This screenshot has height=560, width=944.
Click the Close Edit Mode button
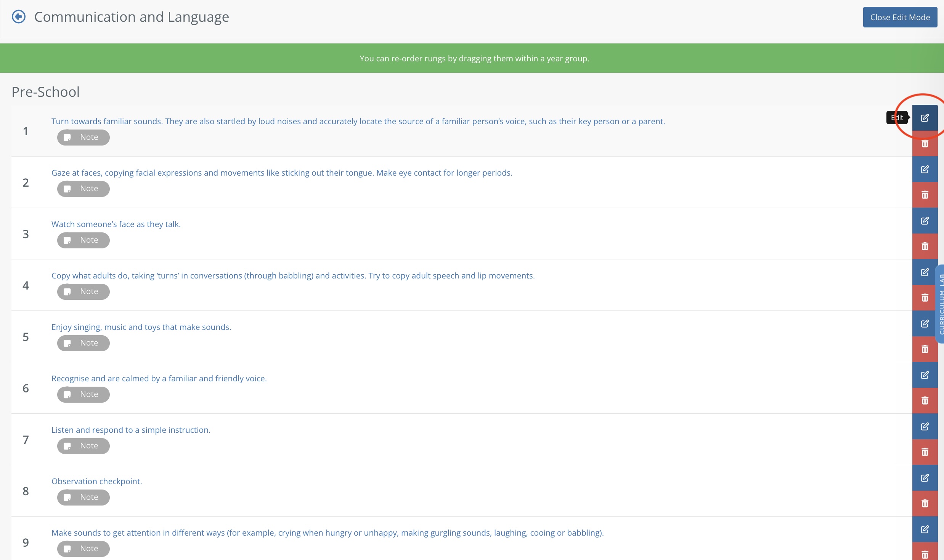tap(900, 17)
